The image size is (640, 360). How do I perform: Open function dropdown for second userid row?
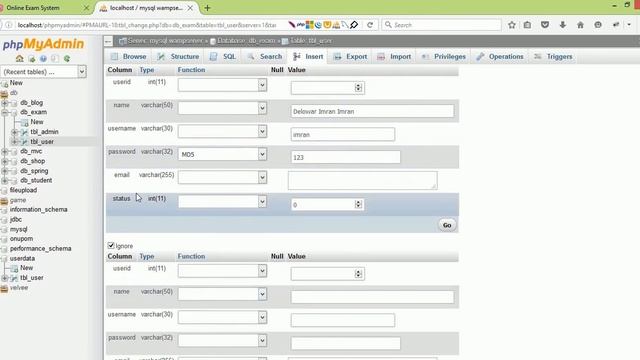(222, 271)
